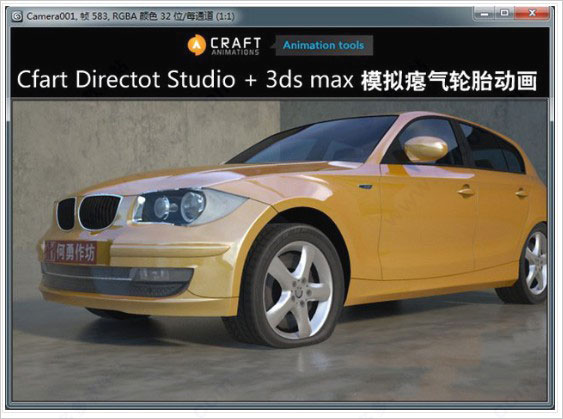
Task: Maximize the Camera001 render window
Action: pyautogui.click(x=504, y=14)
